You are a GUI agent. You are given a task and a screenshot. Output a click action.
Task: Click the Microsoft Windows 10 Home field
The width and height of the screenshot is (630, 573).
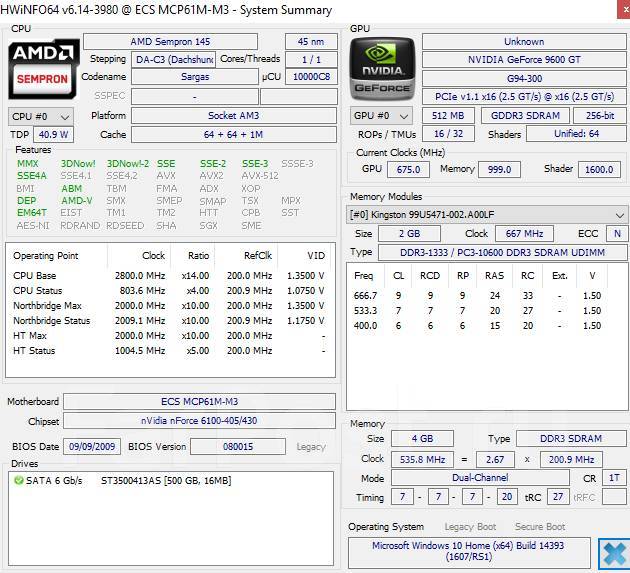pyautogui.click(x=469, y=552)
